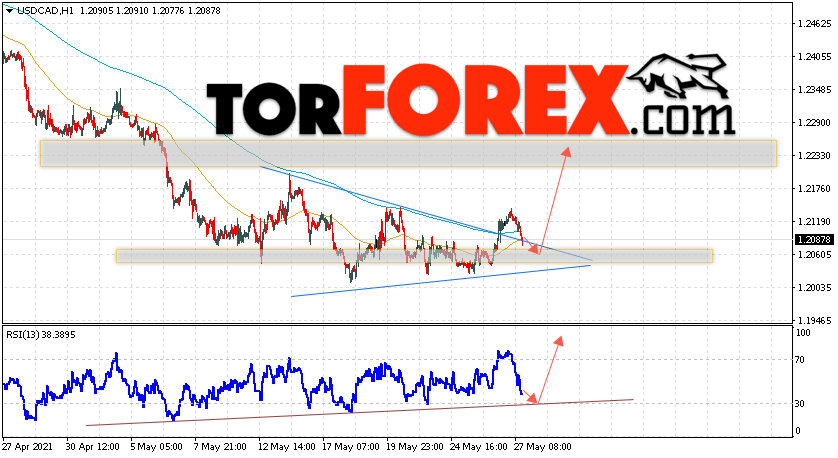Click the 7 May 21:00 time label
Screen dimensions: 838x458
[x=220, y=447]
